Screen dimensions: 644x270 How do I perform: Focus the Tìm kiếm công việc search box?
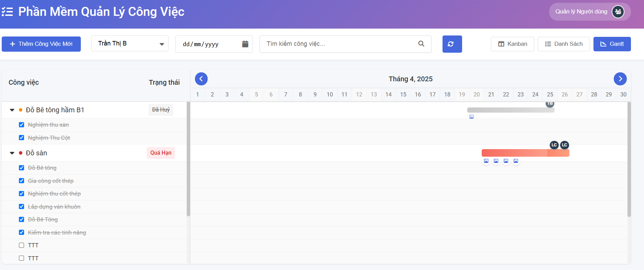point(345,44)
